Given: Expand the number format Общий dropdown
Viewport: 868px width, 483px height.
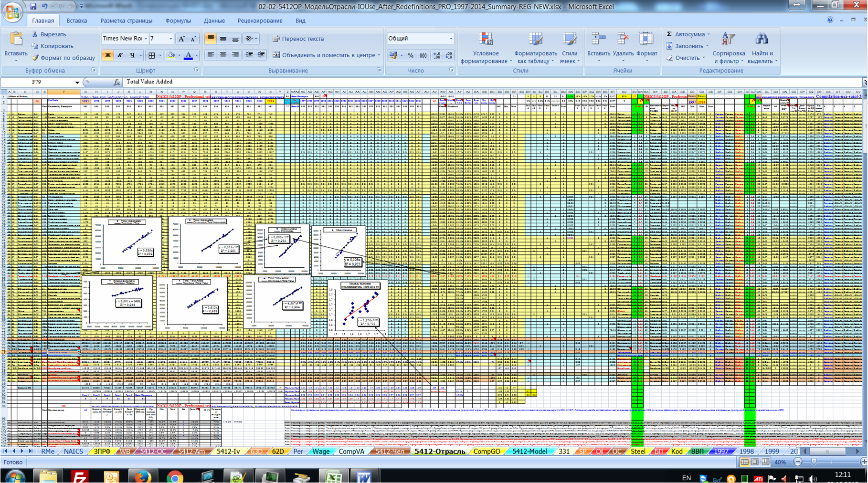Looking at the screenshot, I should pyautogui.click(x=450, y=39).
